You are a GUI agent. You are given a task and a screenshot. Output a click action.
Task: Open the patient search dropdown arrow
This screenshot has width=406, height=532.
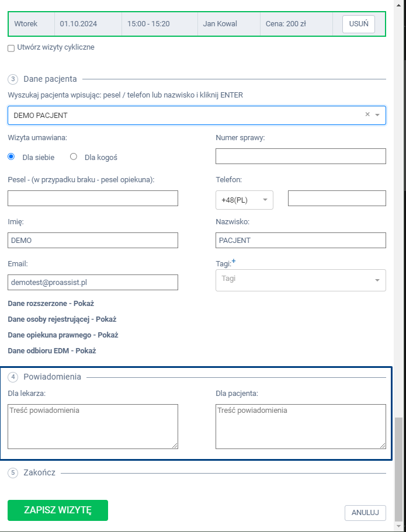click(377, 115)
